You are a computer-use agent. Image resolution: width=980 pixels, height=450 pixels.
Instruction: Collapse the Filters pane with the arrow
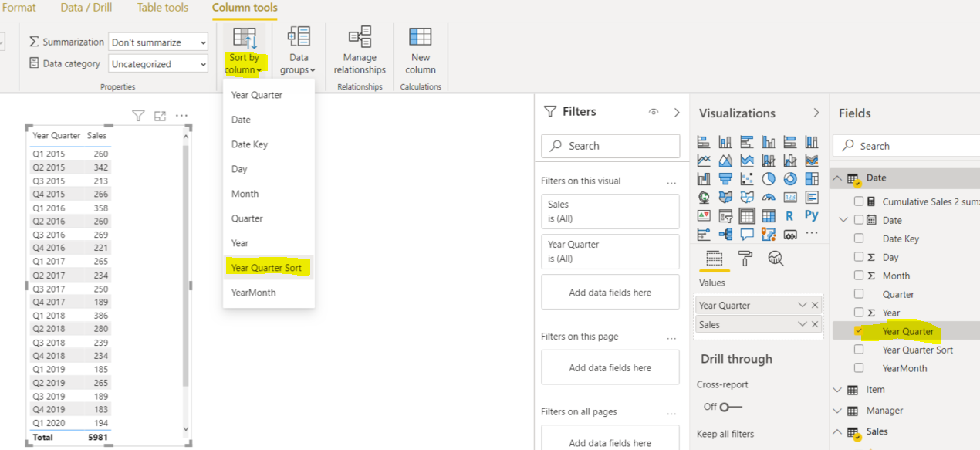tap(677, 112)
